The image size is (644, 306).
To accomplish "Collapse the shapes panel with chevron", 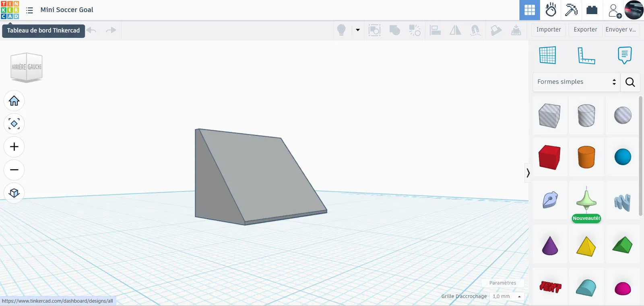I will point(528,173).
